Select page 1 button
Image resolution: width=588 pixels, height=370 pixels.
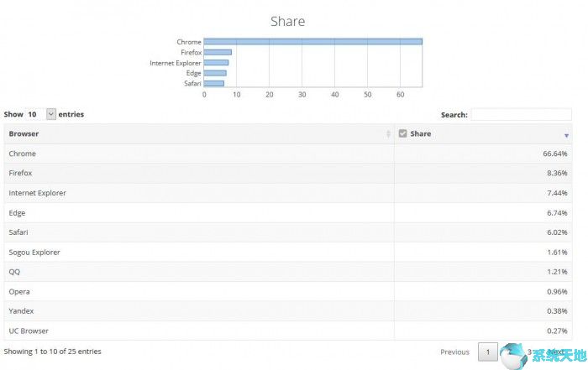[x=488, y=352]
